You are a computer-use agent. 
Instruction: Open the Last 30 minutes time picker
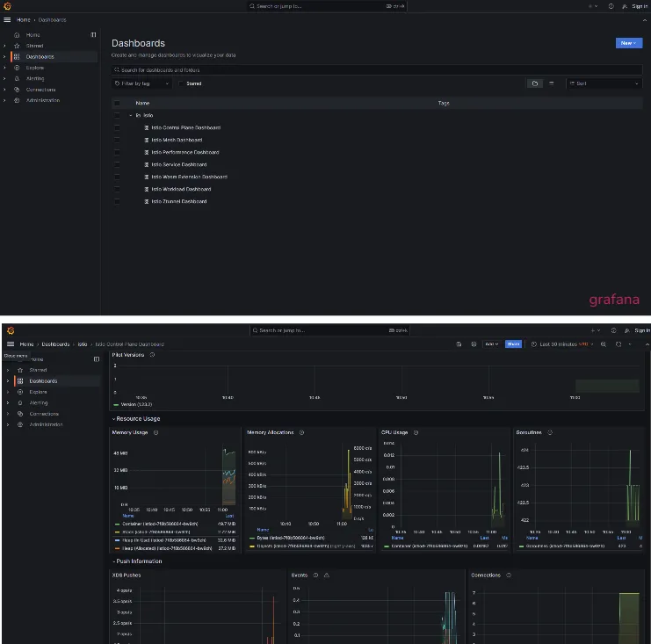[563, 344]
